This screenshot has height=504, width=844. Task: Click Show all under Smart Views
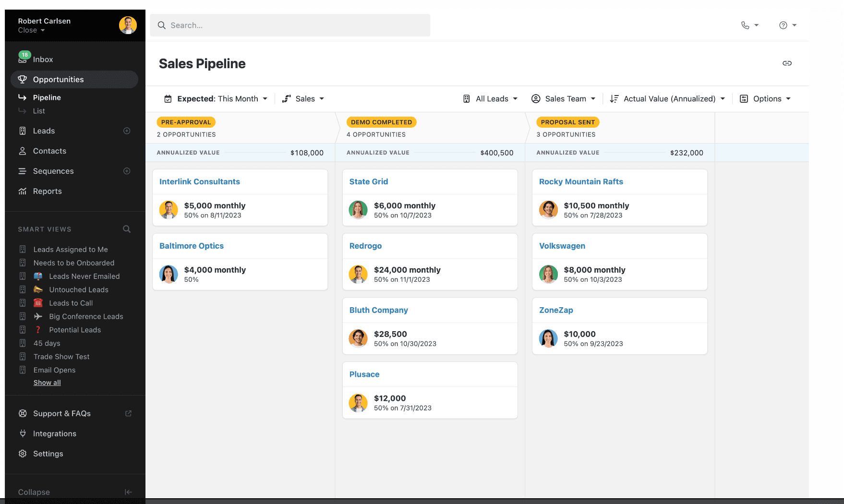(47, 382)
